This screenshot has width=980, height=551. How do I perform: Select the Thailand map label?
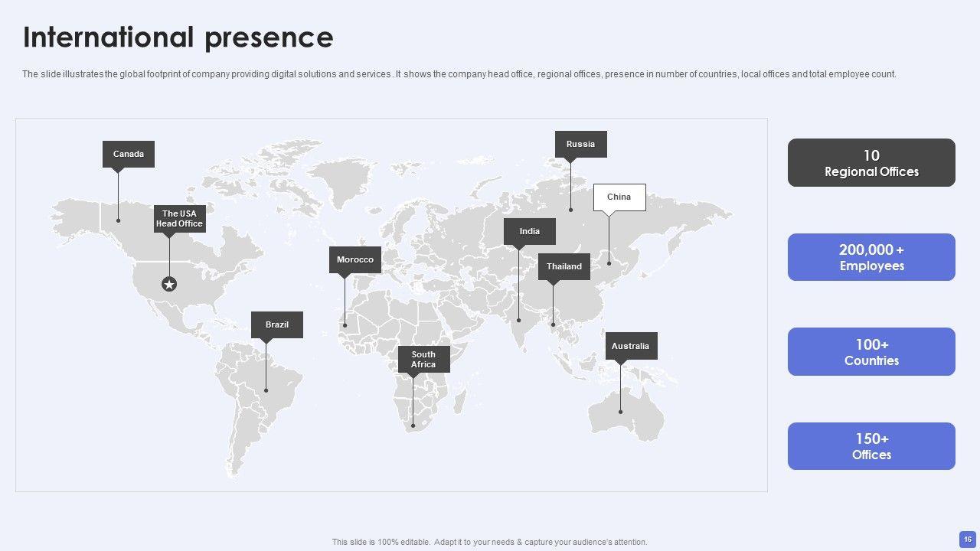point(564,266)
